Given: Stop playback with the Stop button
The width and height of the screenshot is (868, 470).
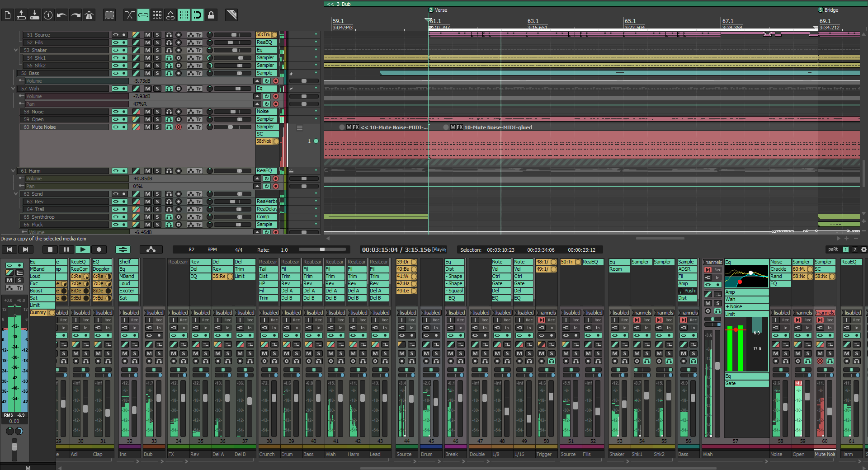Looking at the screenshot, I should 50,249.
